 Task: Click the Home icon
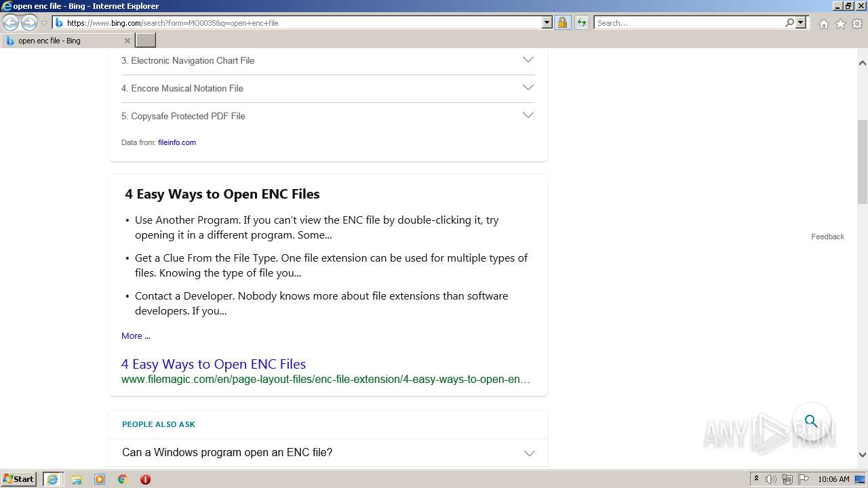(823, 24)
